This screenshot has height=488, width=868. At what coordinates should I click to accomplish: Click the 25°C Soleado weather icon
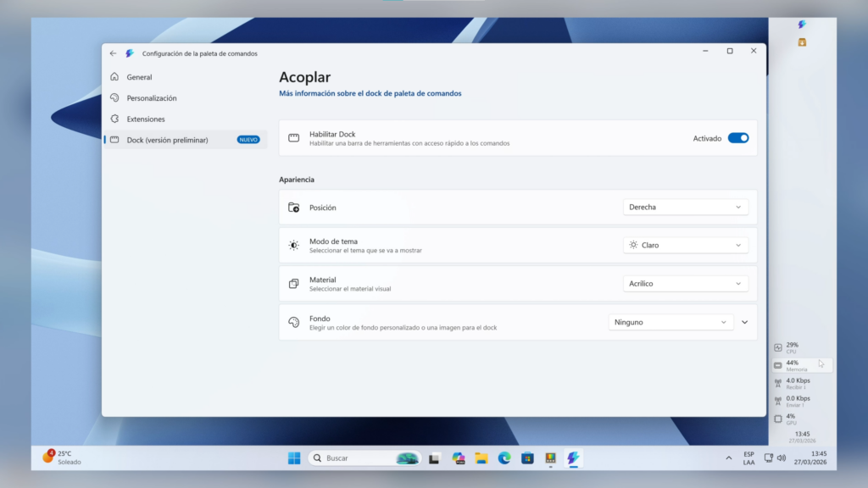[x=49, y=457]
